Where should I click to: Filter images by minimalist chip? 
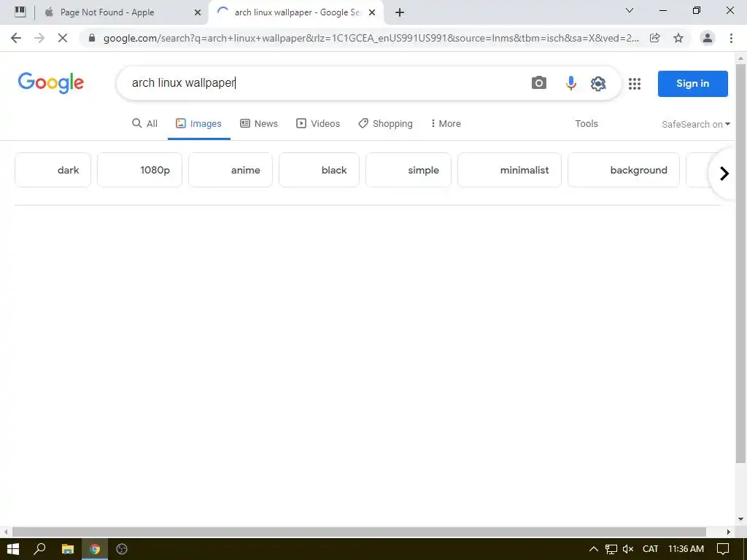509,170
